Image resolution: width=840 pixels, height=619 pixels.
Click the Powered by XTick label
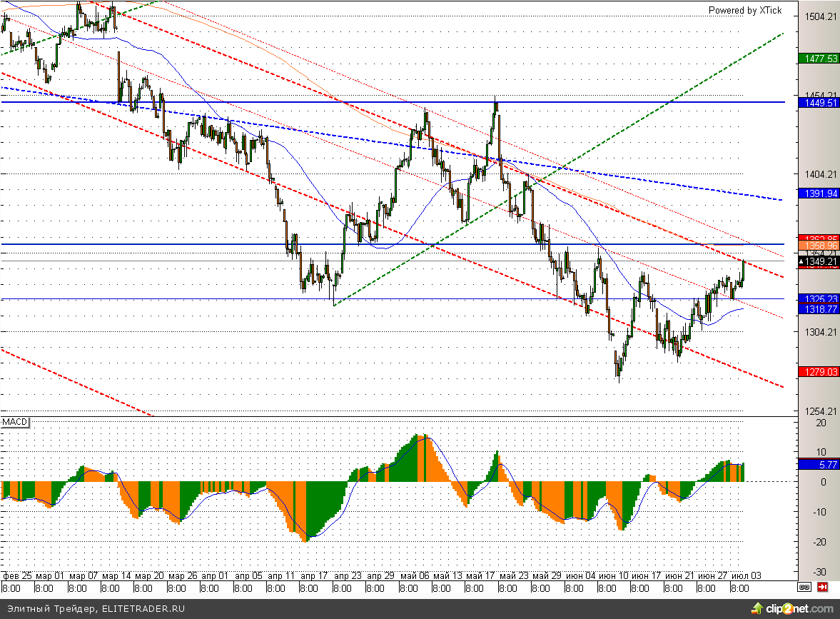pos(744,10)
